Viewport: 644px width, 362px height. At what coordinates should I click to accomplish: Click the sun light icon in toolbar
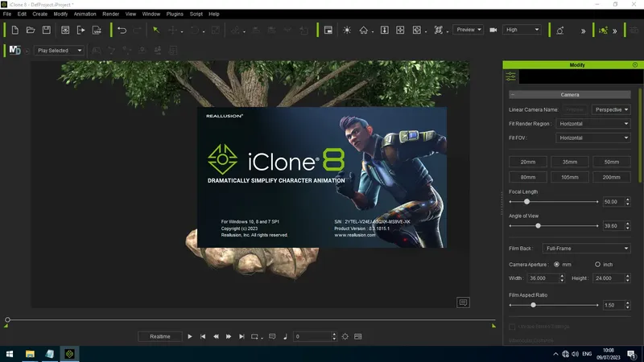click(x=347, y=30)
